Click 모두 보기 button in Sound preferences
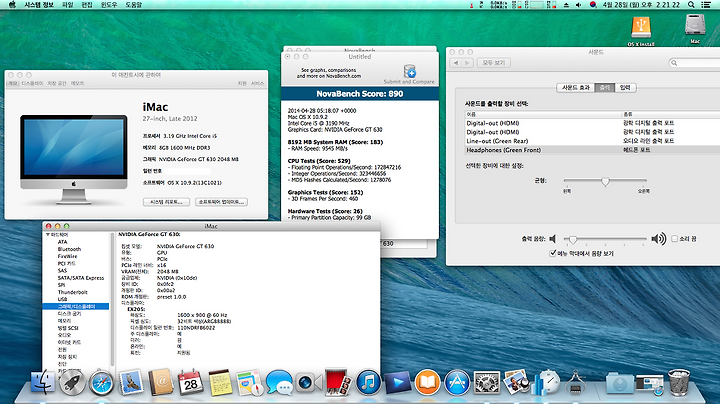 (x=494, y=63)
